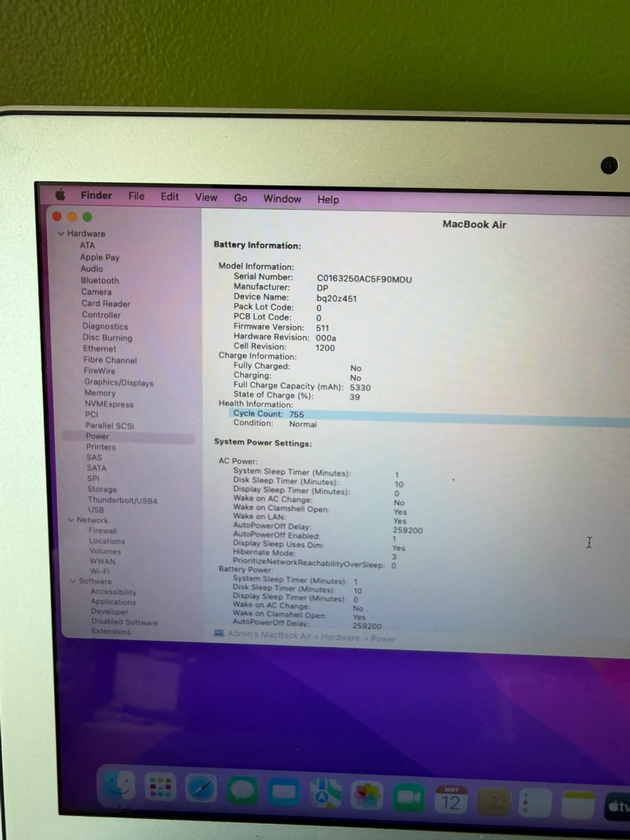630x840 pixels.
Task: Open Finder from the Dock
Action: pos(120,785)
